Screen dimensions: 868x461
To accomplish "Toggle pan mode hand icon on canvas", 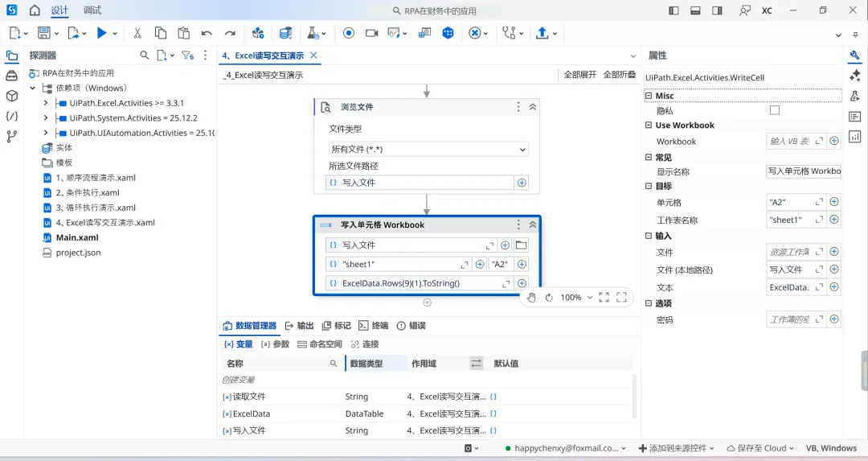I will tap(531, 298).
